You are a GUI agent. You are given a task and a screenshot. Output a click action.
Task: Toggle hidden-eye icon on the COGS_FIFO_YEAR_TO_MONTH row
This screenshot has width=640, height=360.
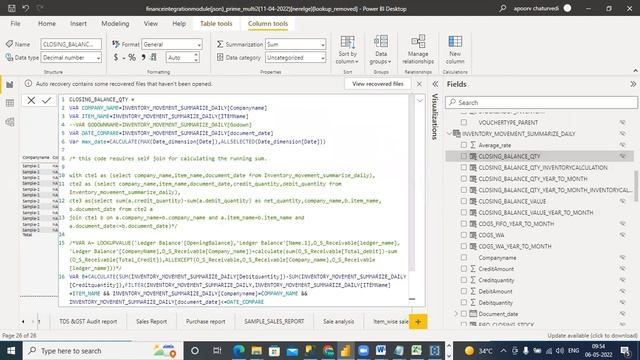[622, 224]
